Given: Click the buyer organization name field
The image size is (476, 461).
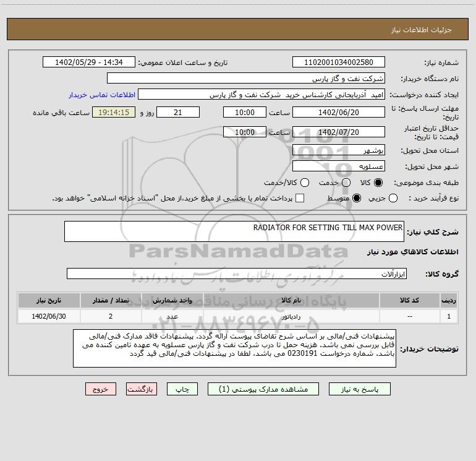Looking at the screenshot, I should coord(246,78).
